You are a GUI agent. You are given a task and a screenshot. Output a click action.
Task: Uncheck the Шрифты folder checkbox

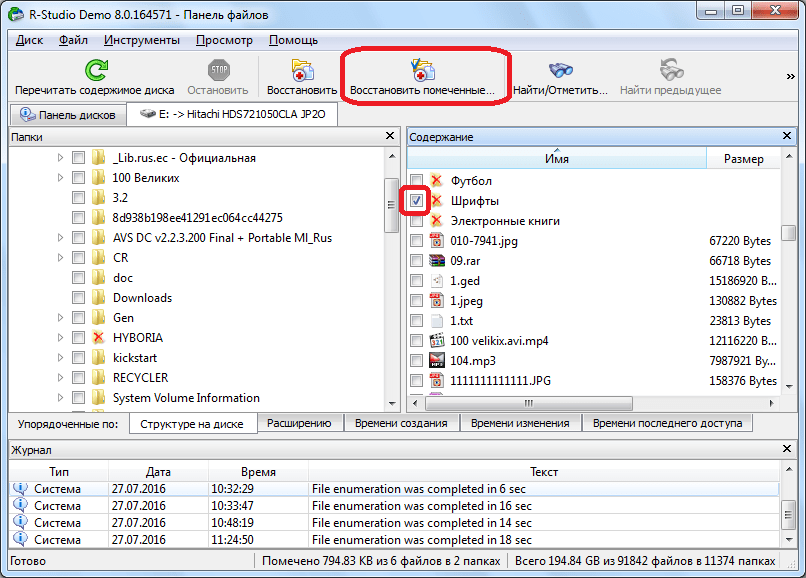[x=416, y=201]
